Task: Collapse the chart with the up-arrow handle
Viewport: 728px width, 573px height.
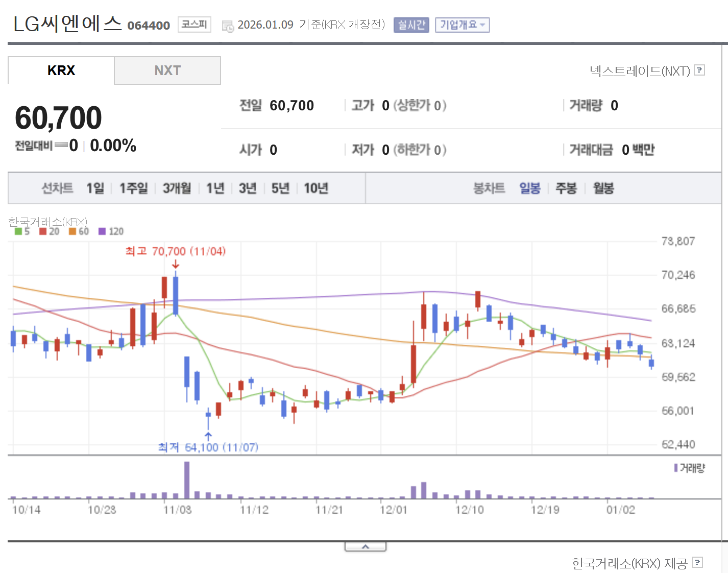Action: click(366, 547)
